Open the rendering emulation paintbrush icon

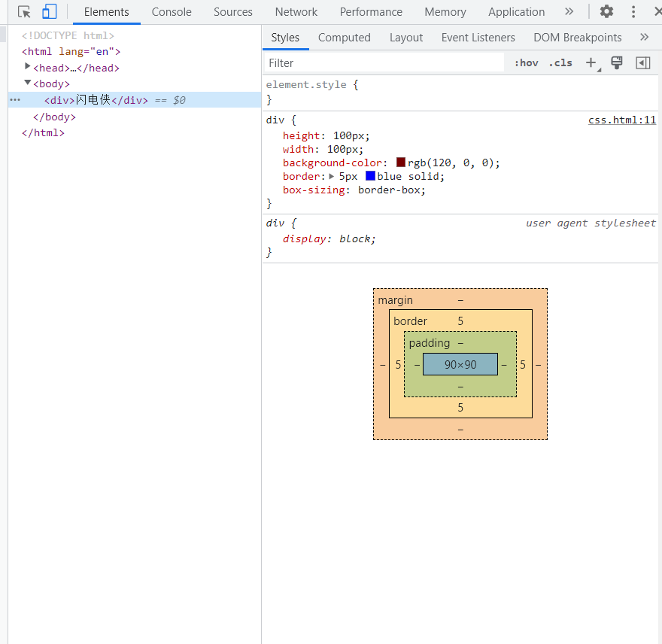[617, 63]
